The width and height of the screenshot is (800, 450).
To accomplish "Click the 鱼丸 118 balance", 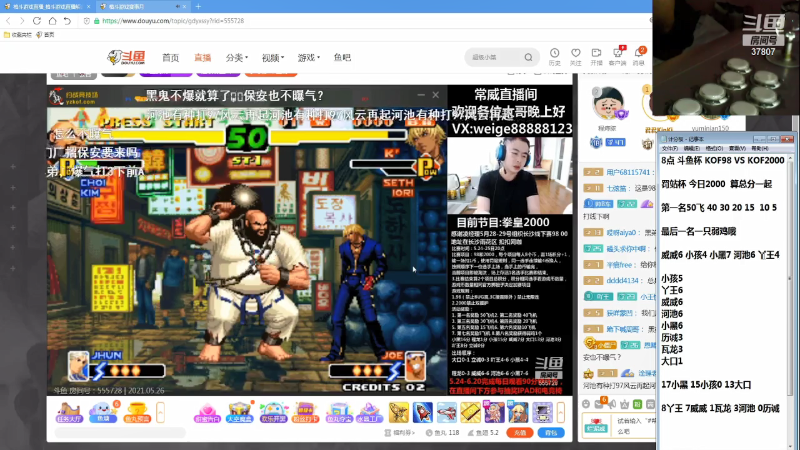I will point(443,433).
